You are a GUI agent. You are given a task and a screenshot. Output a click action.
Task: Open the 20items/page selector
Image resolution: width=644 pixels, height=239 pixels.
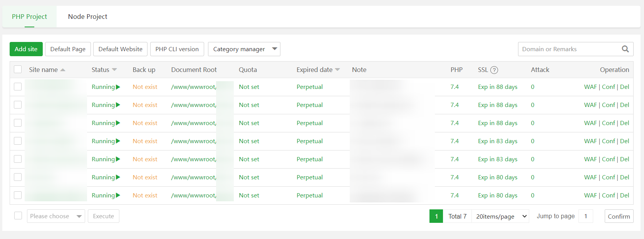point(501,216)
